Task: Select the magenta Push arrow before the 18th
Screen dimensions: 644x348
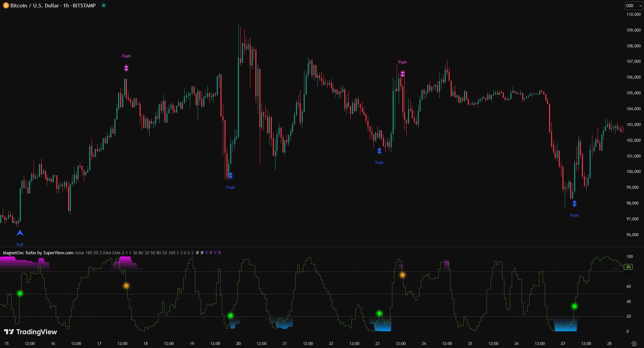Action: click(x=126, y=68)
